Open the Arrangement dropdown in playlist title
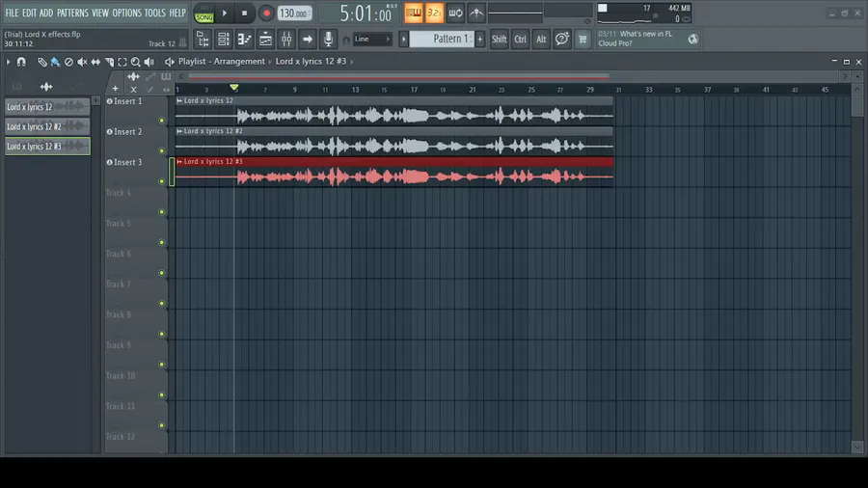 point(239,62)
